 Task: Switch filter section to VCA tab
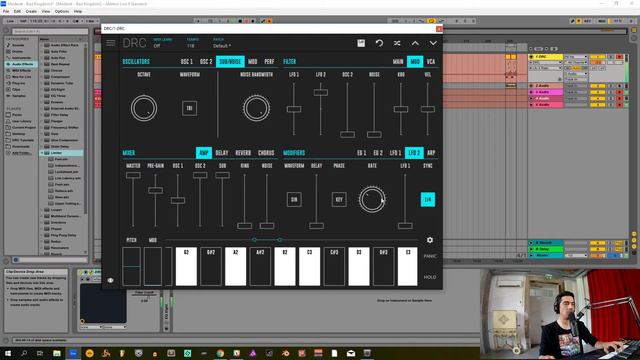coord(431,62)
